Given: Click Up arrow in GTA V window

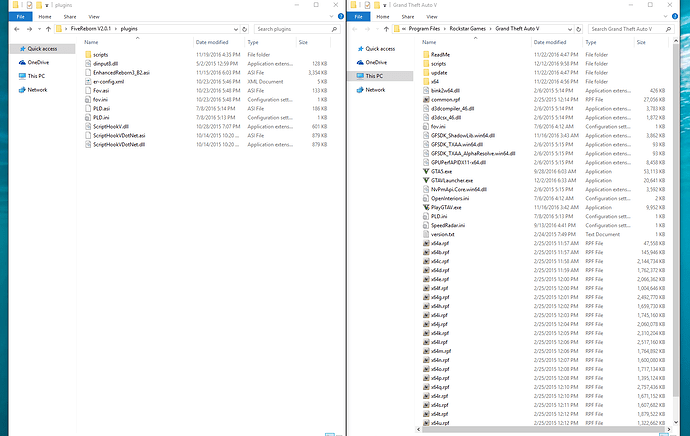Looking at the screenshot, I should (386, 29).
